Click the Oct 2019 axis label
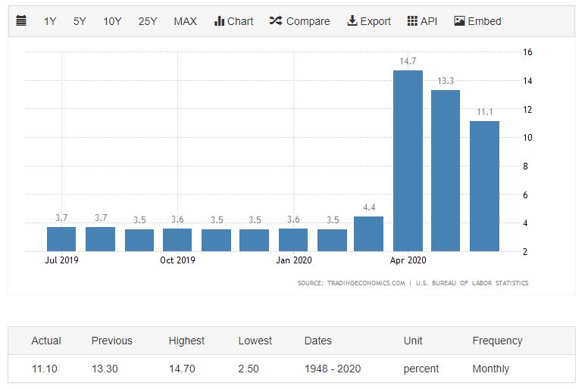588x389 pixels. point(177,260)
